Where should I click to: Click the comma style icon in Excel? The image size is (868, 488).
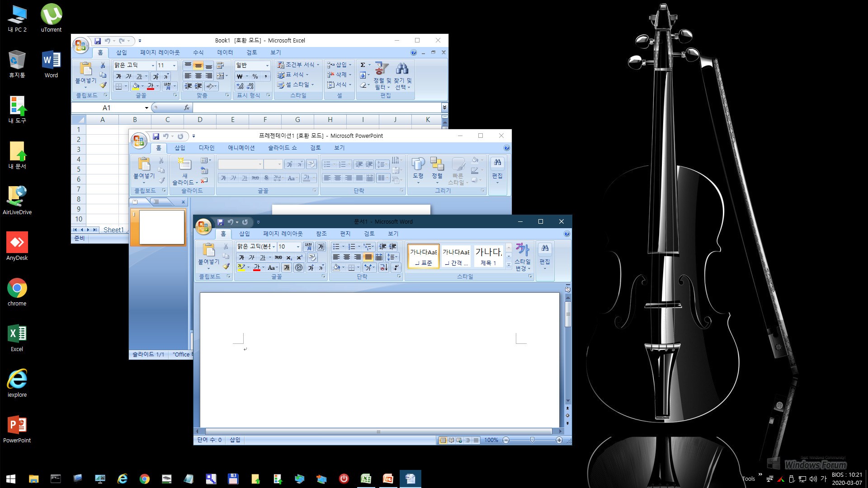coord(265,76)
